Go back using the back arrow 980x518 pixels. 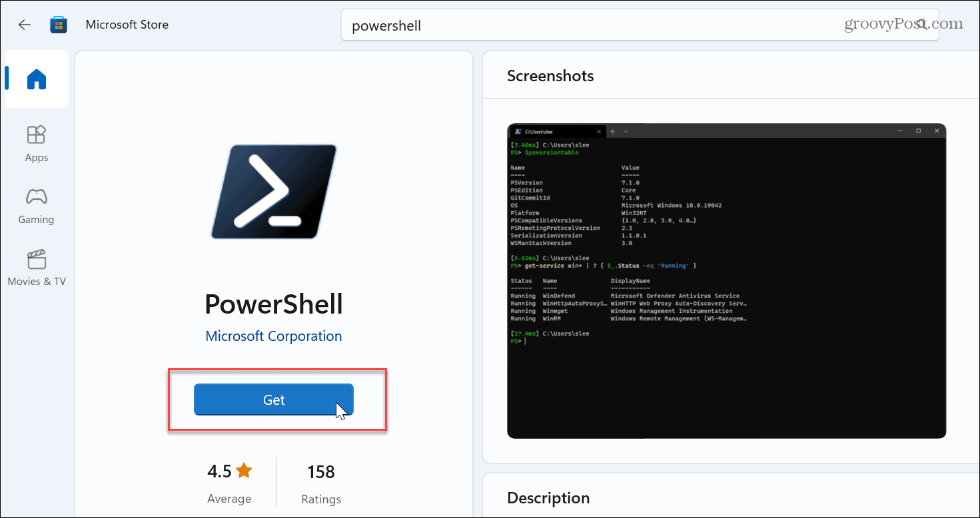(24, 25)
